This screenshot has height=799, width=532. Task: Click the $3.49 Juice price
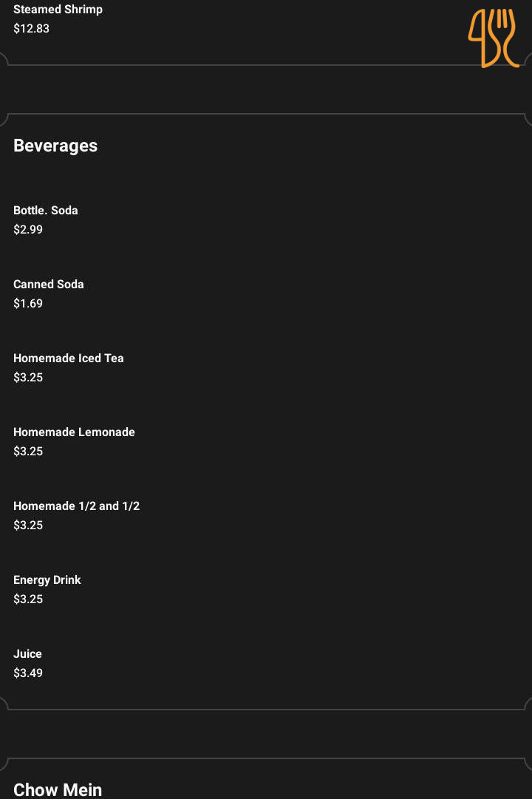pyautogui.click(x=28, y=673)
